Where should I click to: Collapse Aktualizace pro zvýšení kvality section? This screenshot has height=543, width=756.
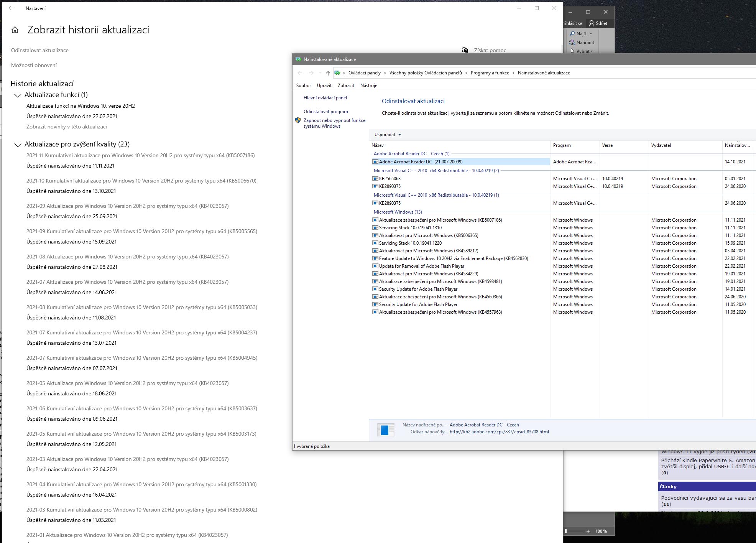point(18,145)
